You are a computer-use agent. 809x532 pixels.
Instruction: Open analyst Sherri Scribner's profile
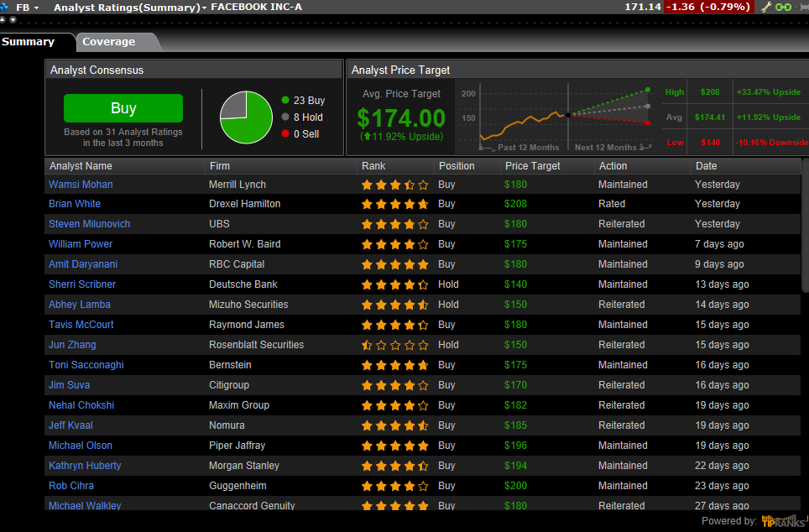coord(82,284)
